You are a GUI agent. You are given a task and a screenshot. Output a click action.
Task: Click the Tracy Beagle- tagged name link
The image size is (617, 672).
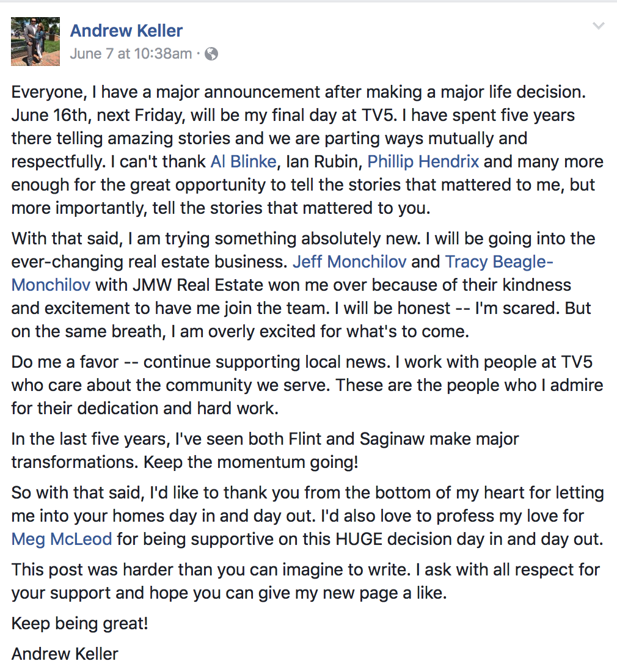(499, 262)
